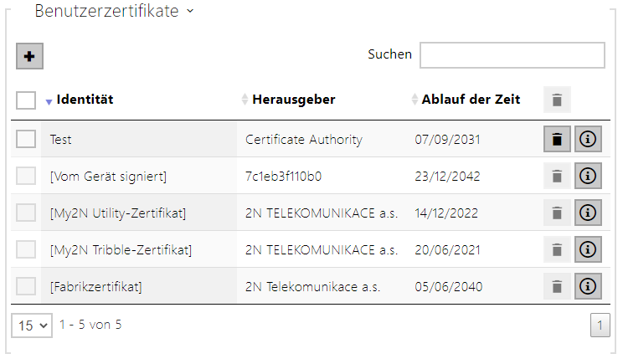Show details icon for Fabrikzertifikat
Image resolution: width=623 pixels, height=364 pixels.
tap(588, 286)
